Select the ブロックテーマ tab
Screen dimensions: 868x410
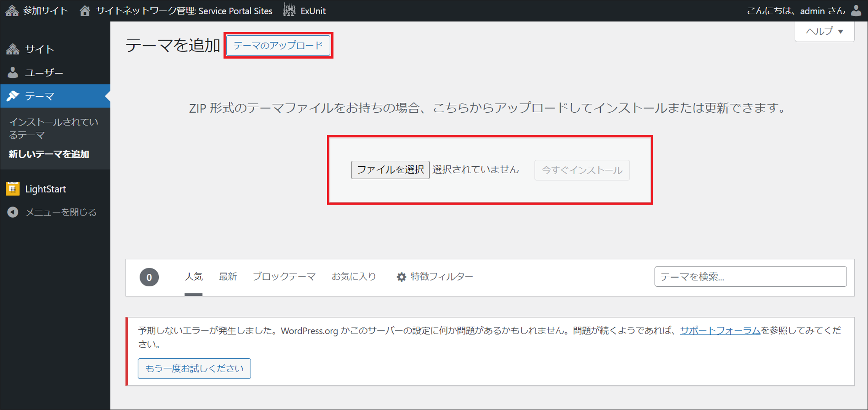tap(284, 277)
